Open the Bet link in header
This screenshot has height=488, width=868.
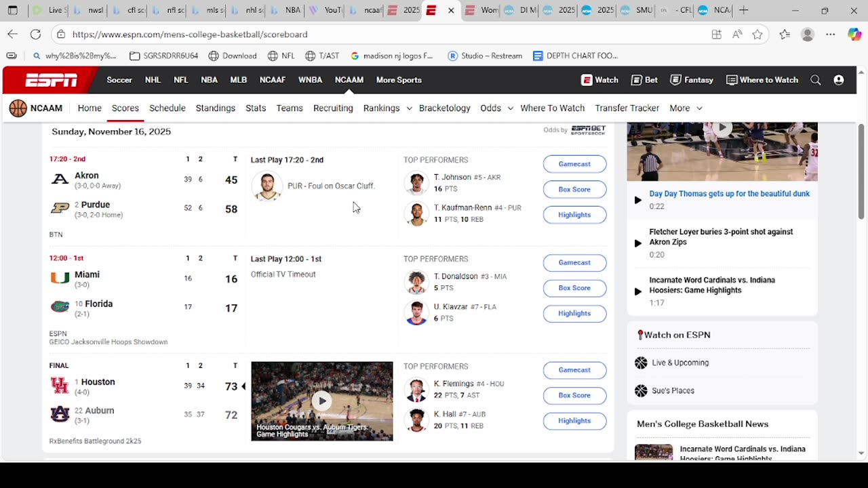[x=644, y=80]
